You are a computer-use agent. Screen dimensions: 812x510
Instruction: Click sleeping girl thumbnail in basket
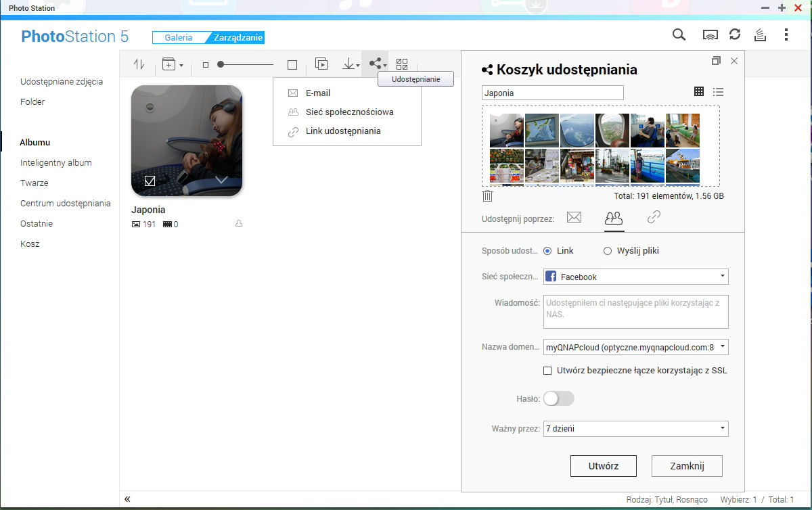click(506, 131)
